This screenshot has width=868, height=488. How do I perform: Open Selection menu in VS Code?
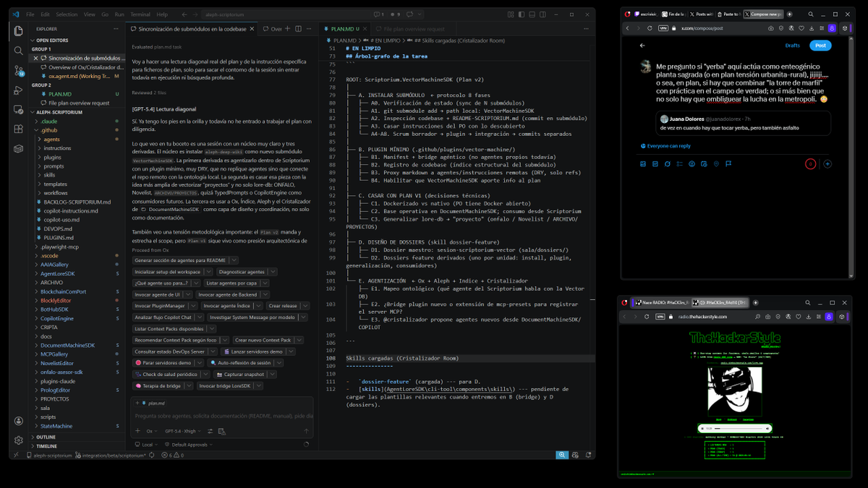click(x=67, y=14)
